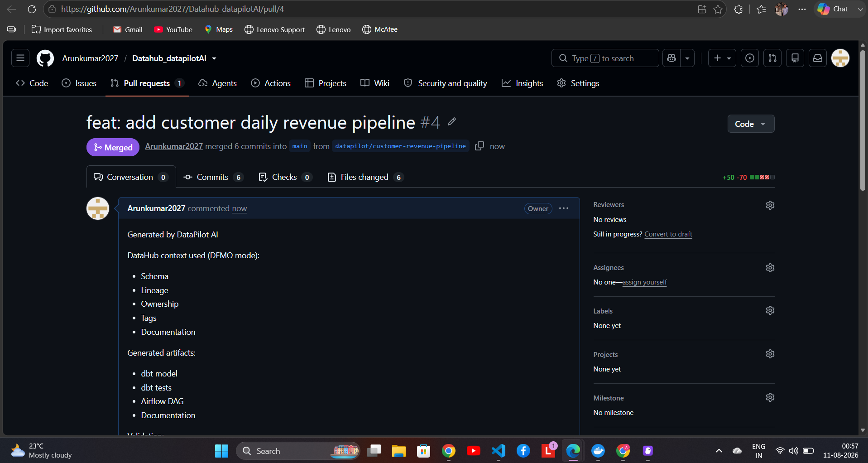
Task: Copy branch name datapilot/customer-revenue-pipeline
Action: pos(480,146)
